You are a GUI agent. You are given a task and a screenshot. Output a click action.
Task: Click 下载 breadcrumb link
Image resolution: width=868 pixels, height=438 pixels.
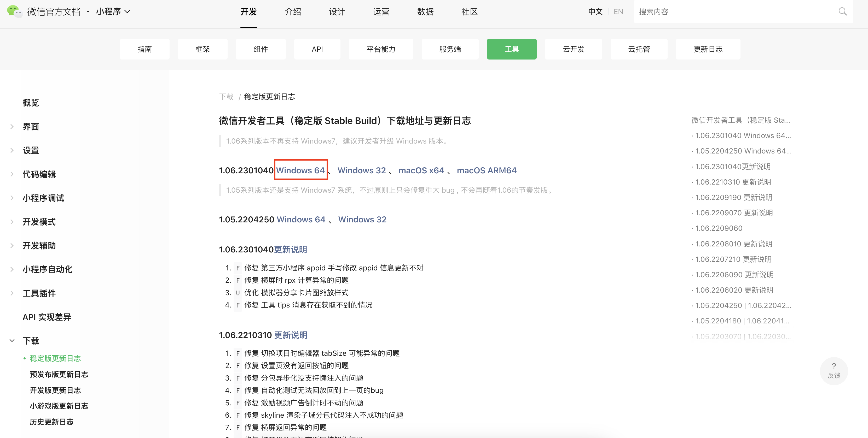(x=226, y=97)
